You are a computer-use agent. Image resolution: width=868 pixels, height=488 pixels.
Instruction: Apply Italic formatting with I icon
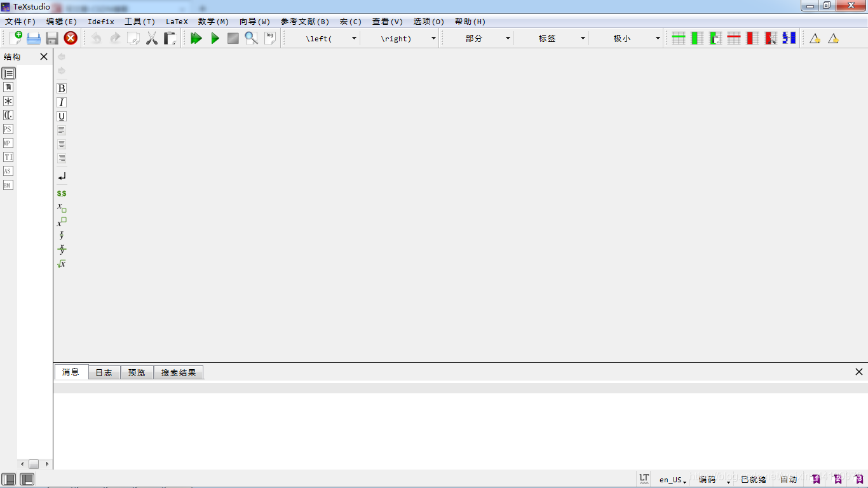(62, 102)
